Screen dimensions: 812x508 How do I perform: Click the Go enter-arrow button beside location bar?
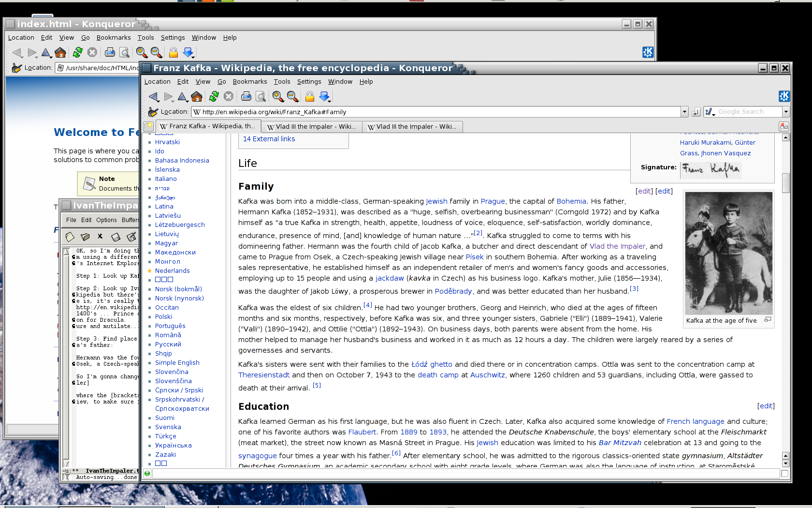pyautogui.click(x=696, y=112)
